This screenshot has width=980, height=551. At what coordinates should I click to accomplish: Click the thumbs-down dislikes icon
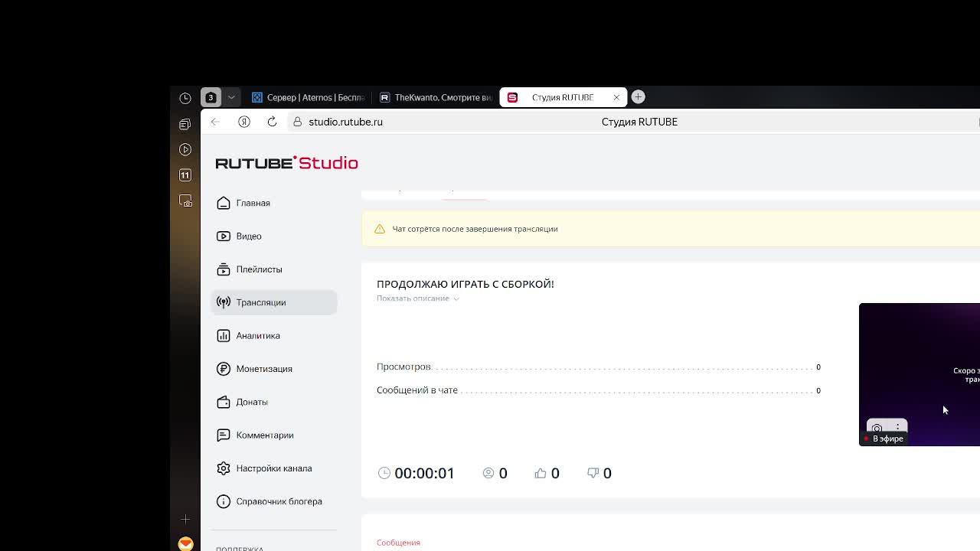pos(593,473)
